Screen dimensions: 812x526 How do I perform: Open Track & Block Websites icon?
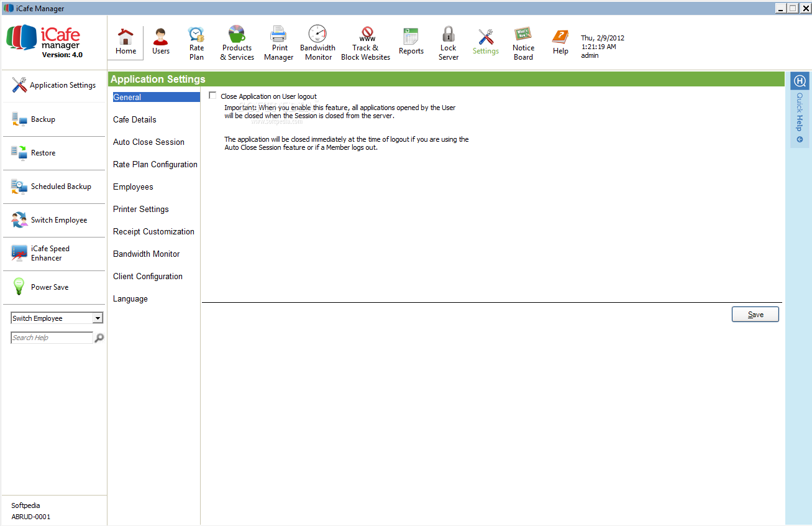pos(367,34)
